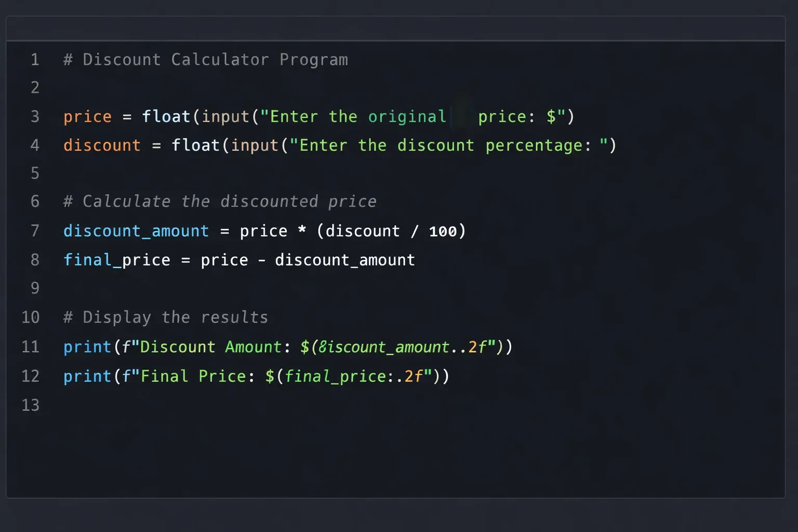Click "print" on the Final Price line
The image size is (798, 532).
[87, 376]
